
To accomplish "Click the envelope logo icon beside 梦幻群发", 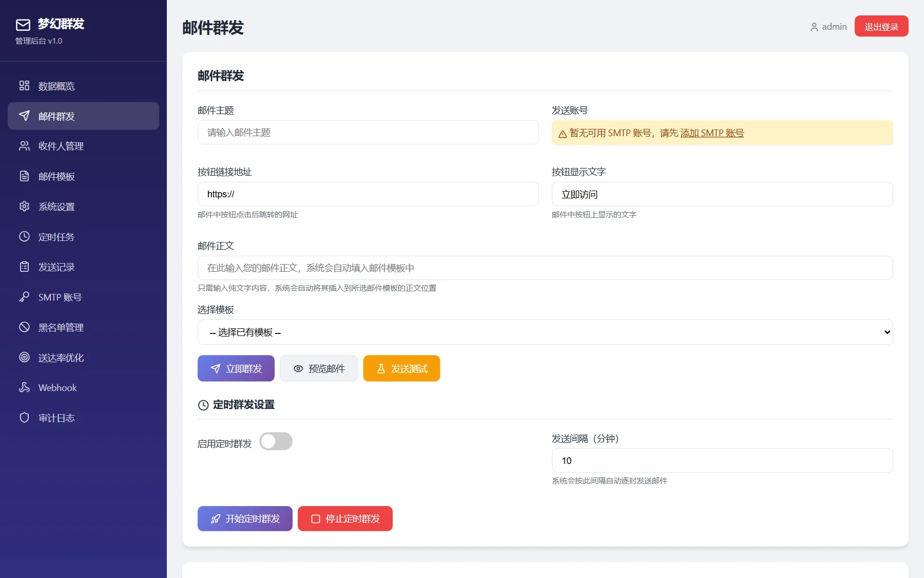I will [x=23, y=25].
